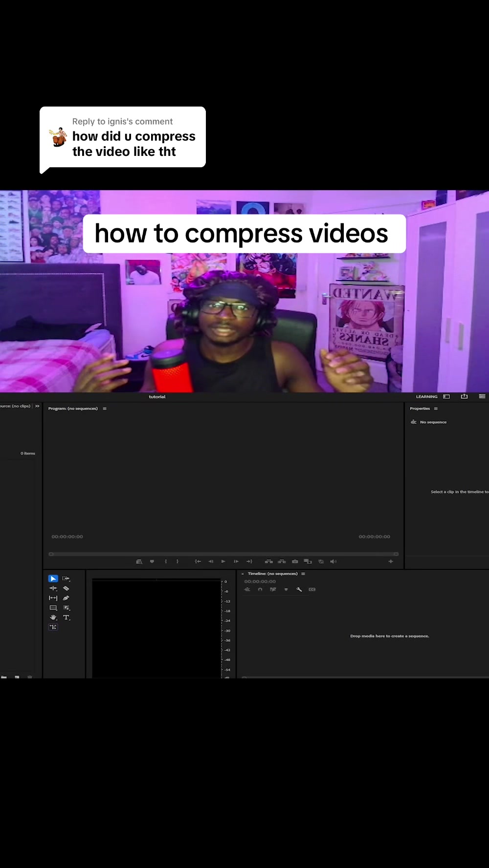489x868 pixels.
Task: Expand hidden panels with double-chevron
Action: coord(37,406)
